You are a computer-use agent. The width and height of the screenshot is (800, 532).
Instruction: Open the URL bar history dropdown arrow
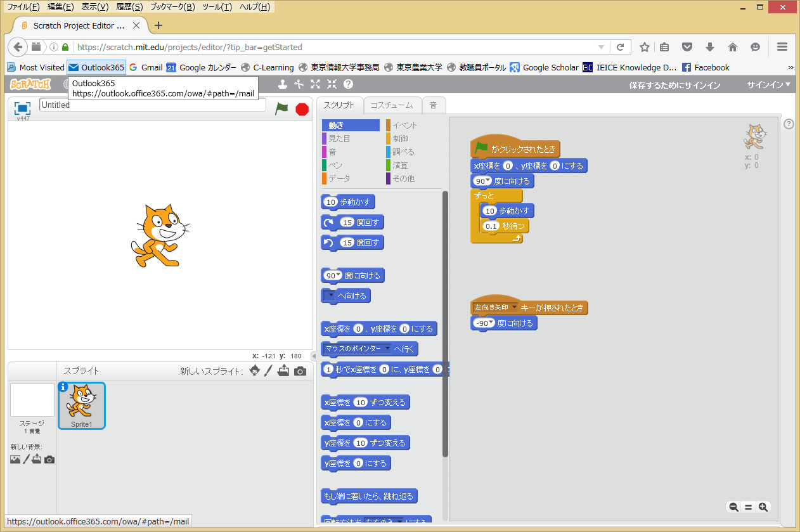pos(601,47)
